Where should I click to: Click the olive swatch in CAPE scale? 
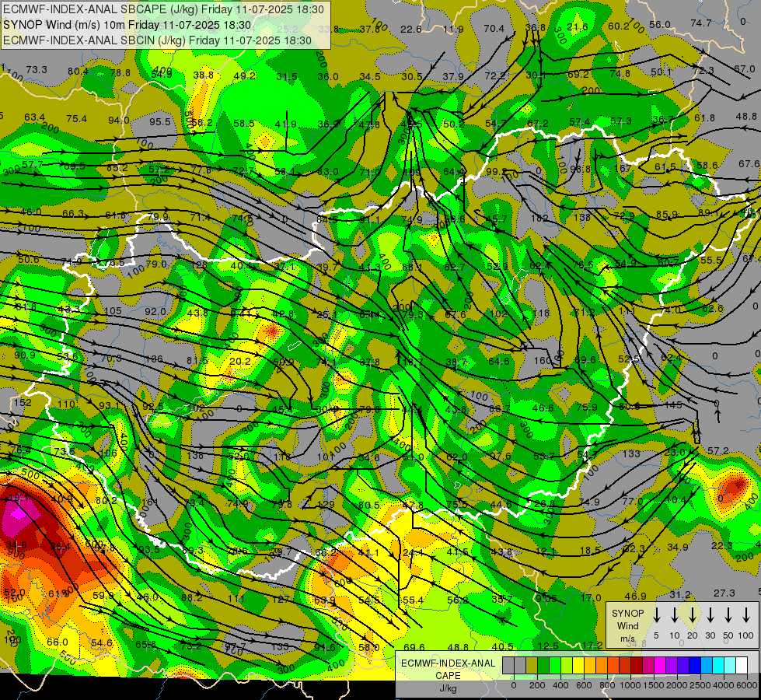click(532, 665)
